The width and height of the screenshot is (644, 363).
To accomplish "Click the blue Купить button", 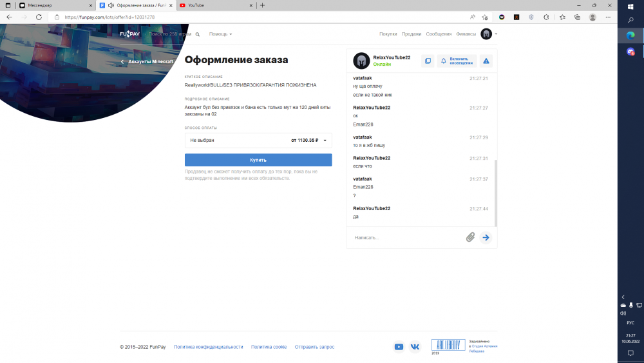I will [258, 160].
